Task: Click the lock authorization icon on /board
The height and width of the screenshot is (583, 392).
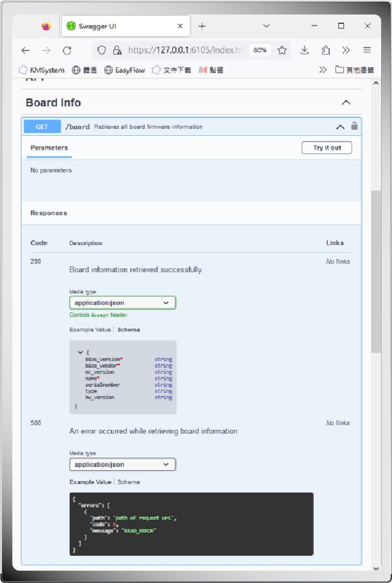Action: [x=354, y=126]
